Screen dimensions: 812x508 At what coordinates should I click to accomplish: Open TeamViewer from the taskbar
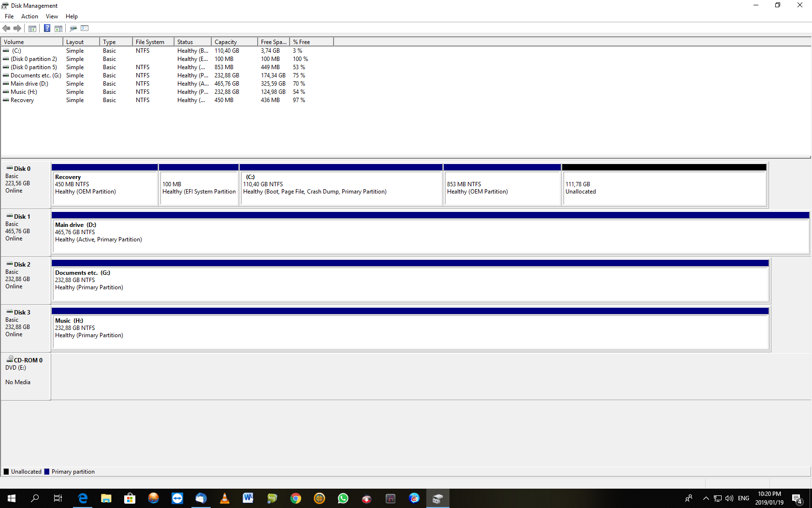177,498
